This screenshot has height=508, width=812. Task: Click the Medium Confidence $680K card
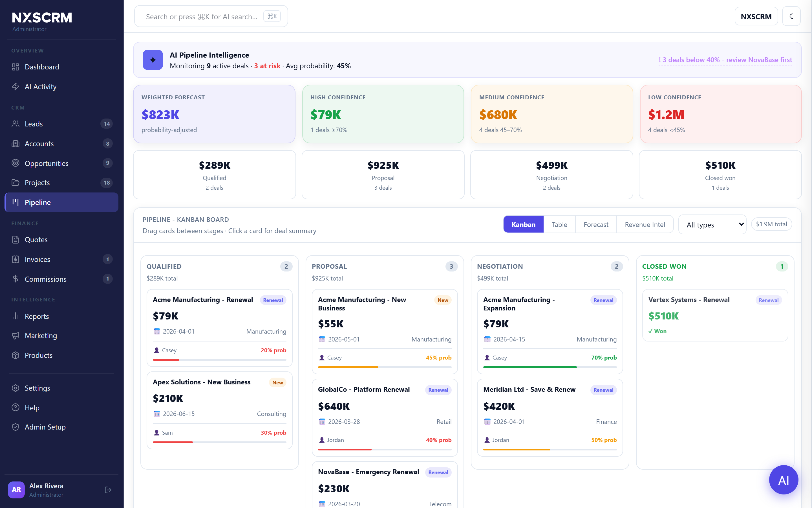point(551,114)
